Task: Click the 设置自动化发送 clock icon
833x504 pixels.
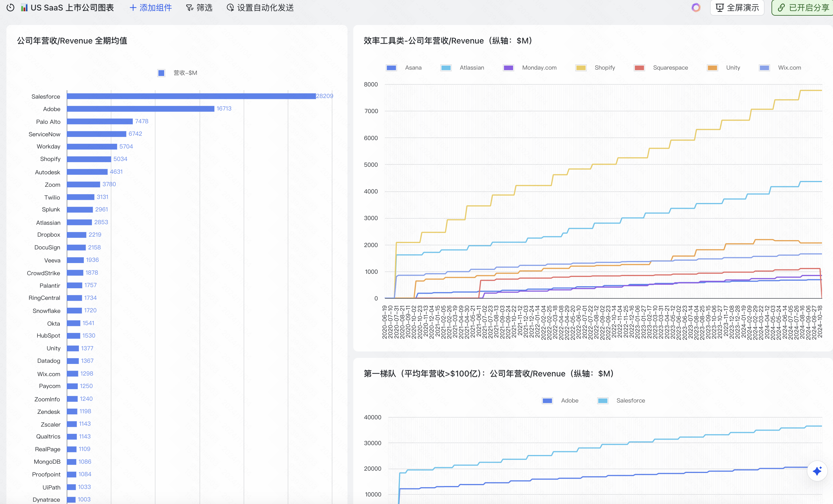Action: pos(230,8)
